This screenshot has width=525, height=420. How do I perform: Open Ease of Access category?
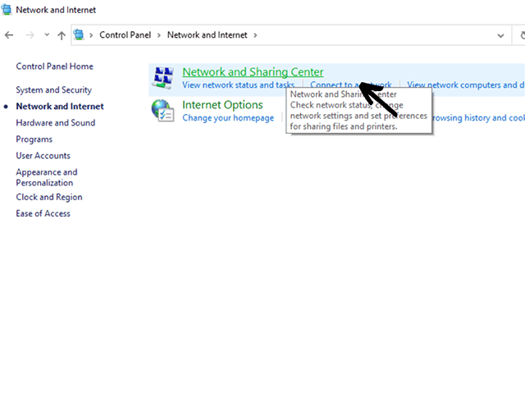[x=43, y=213]
